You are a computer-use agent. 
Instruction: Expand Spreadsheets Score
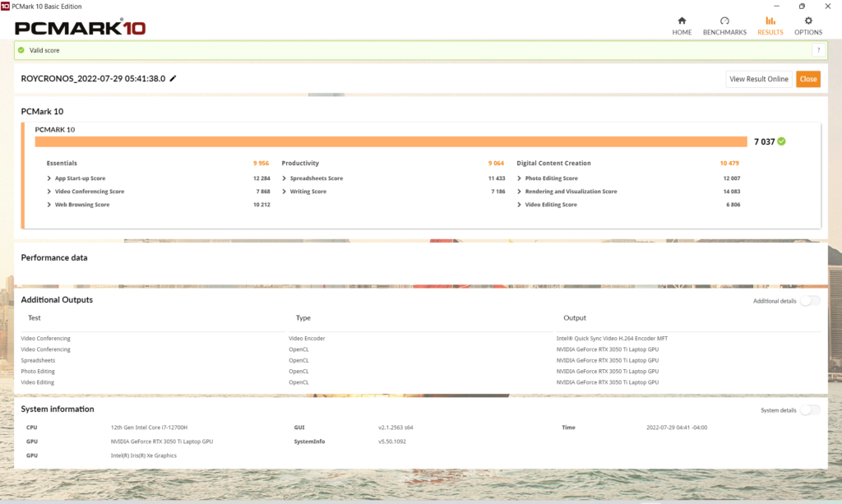[x=284, y=178]
